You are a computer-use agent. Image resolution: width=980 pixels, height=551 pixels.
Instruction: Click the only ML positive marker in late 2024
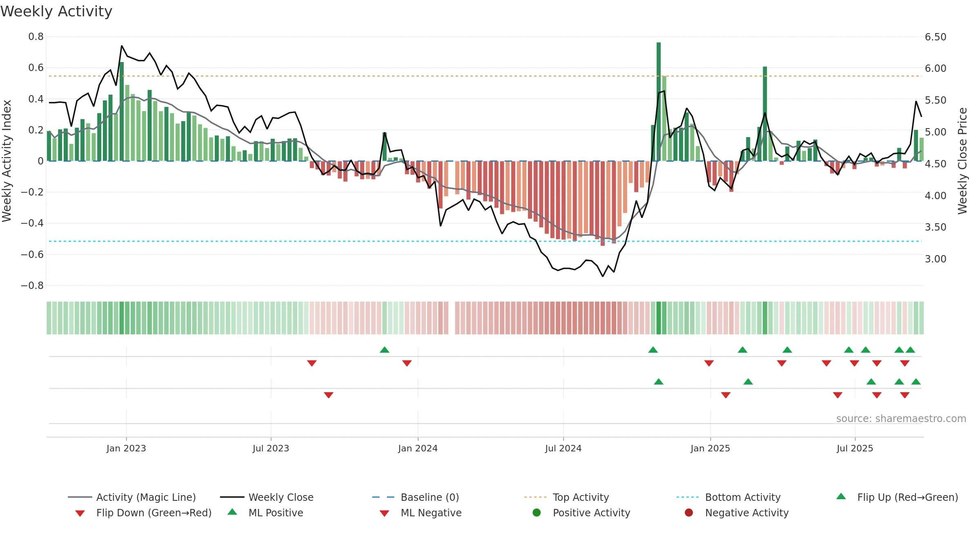(x=659, y=382)
